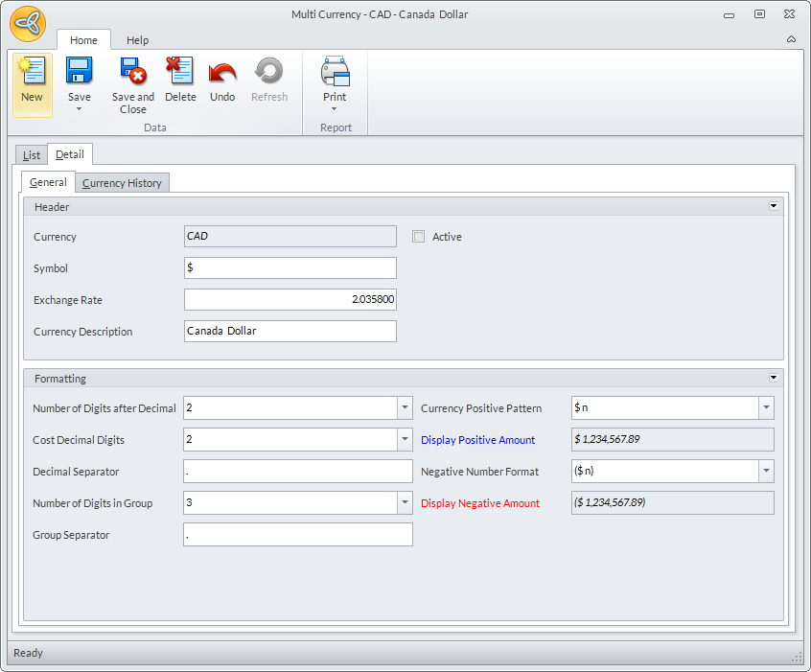Collapse the ribbon with the chevron
This screenshot has width=811, height=672.
coord(791,40)
